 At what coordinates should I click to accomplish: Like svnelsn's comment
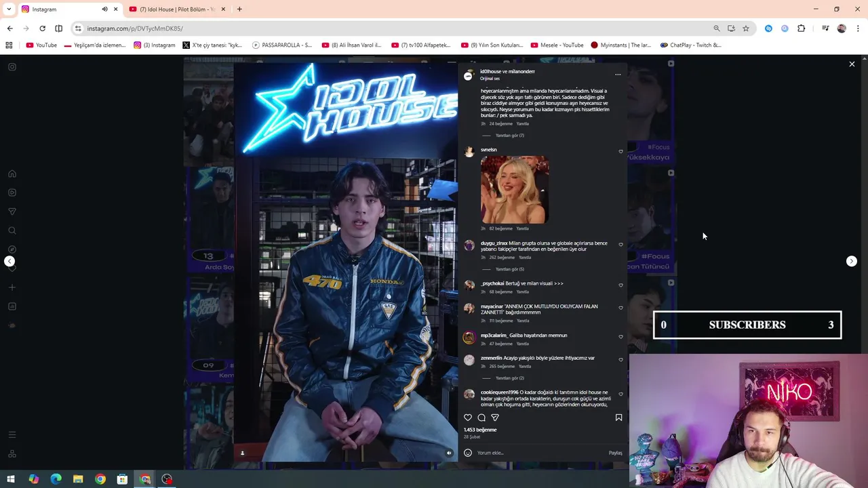click(620, 152)
